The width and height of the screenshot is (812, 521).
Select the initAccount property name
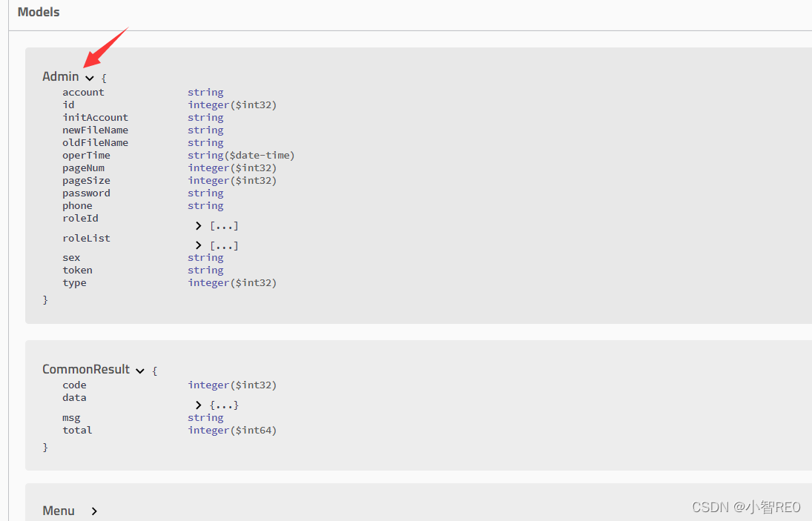pyautogui.click(x=95, y=117)
